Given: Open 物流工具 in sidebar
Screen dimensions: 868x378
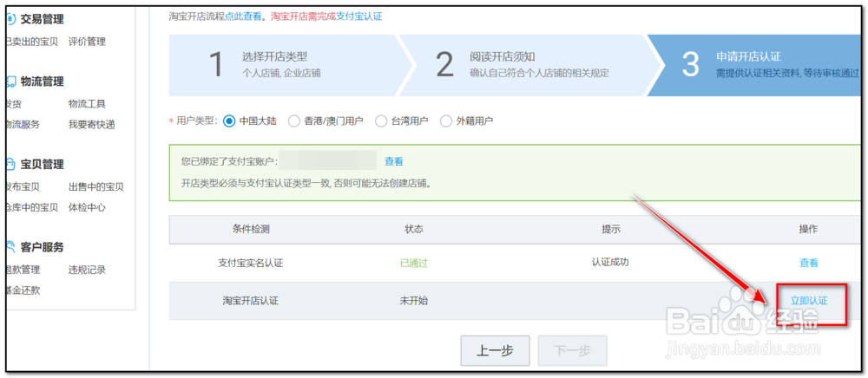Looking at the screenshot, I should click(87, 104).
